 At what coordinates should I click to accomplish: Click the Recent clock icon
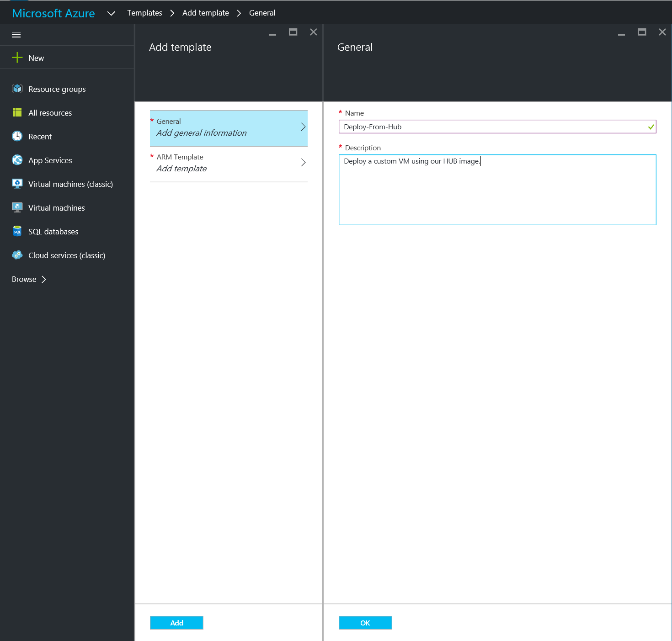click(x=17, y=136)
